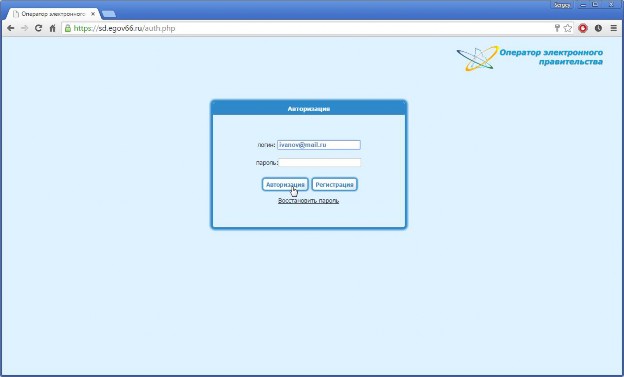Click the Оператор электронного правительства logo
This screenshot has width=624, height=377.
coord(529,58)
